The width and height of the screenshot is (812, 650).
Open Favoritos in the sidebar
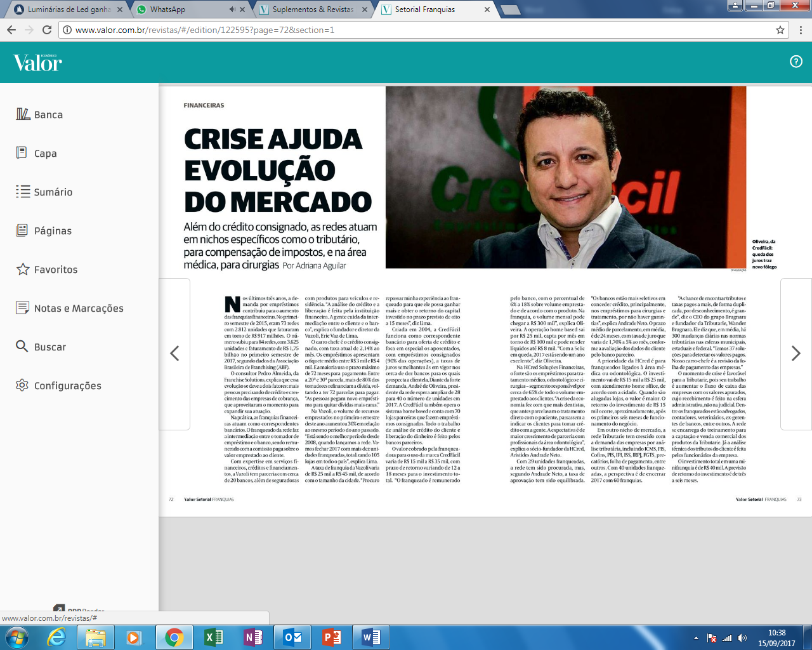(x=47, y=269)
